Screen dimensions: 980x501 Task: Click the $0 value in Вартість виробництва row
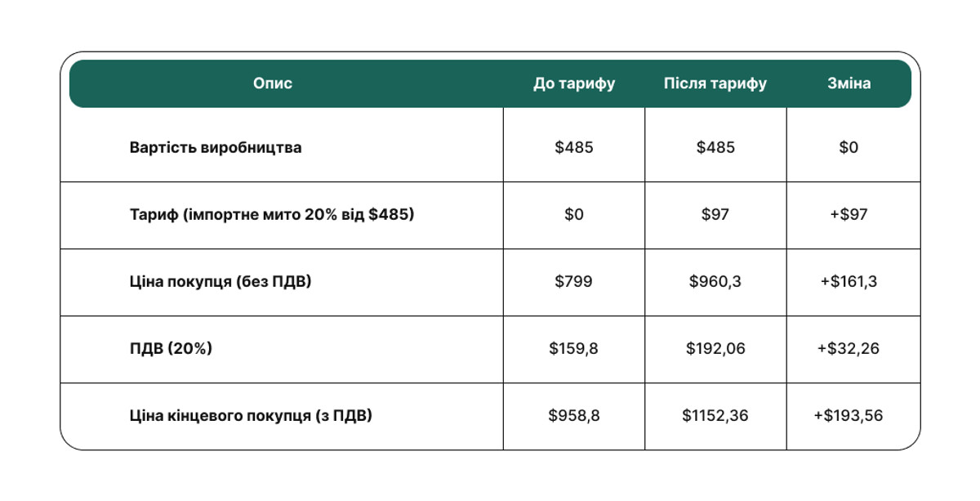849,148
